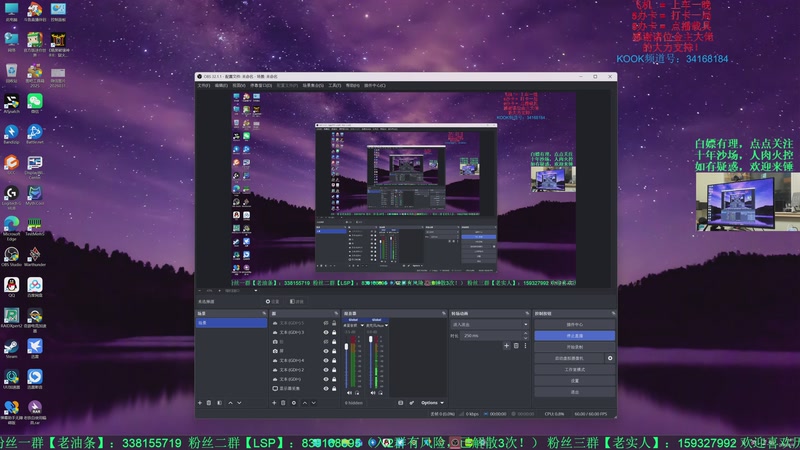The height and width of the screenshot is (450, 800).
Task: Click the Mic/Aux volume slider
Action: (370, 362)
